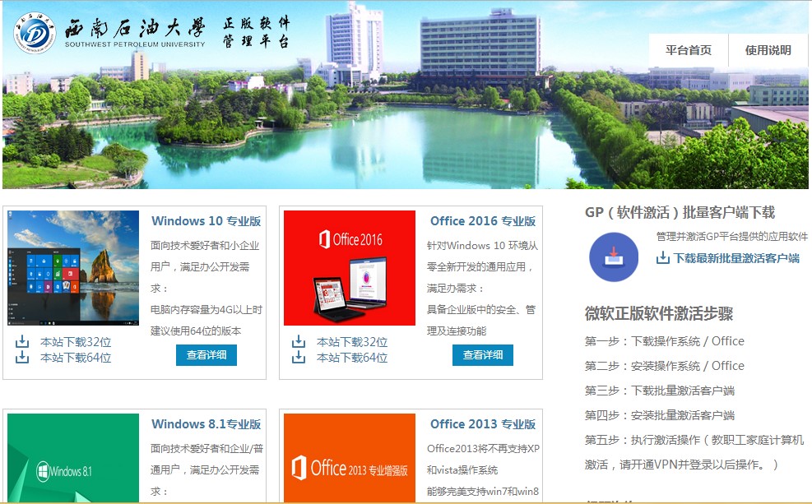This screenshot has width=812, height=504.
Task: Click 理及连接功能 text in Office 2016 card
Action: pos(457,331)
